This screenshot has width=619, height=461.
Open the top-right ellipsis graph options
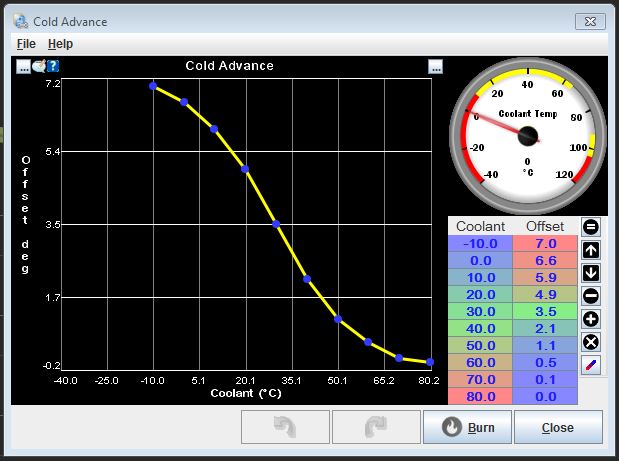point(435,67)
